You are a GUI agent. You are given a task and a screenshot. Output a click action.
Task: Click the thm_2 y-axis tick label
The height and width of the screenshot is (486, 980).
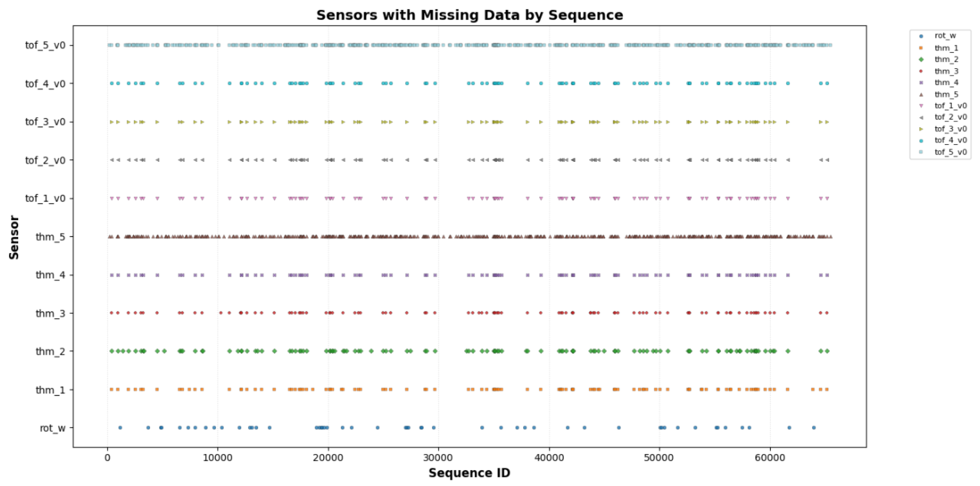pyautogui.click(x=51, y=351)
